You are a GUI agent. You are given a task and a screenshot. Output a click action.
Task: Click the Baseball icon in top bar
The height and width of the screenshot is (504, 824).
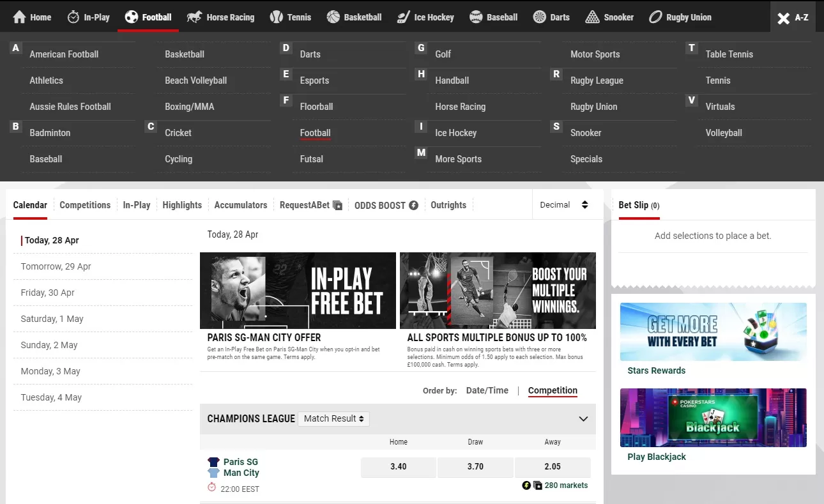coord(476,17)
